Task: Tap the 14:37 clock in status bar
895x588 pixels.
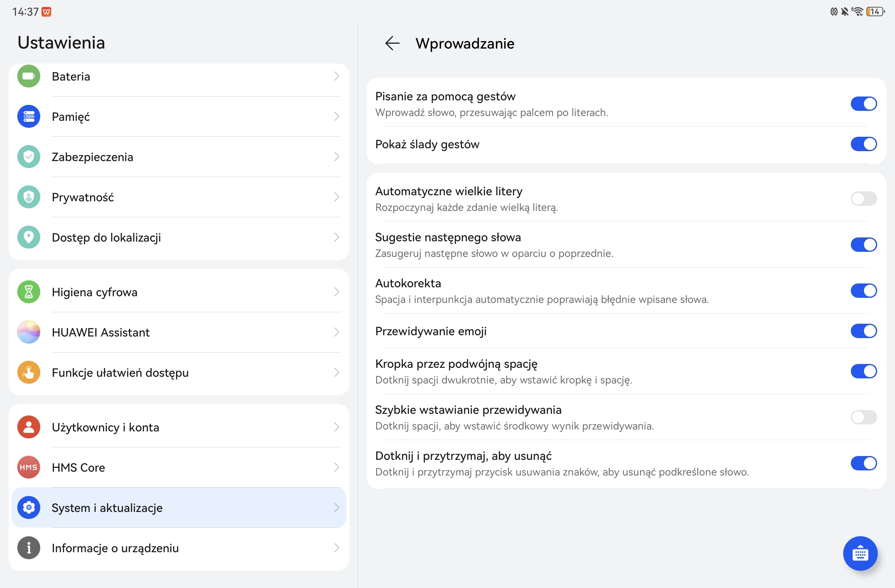Action: 25,12
